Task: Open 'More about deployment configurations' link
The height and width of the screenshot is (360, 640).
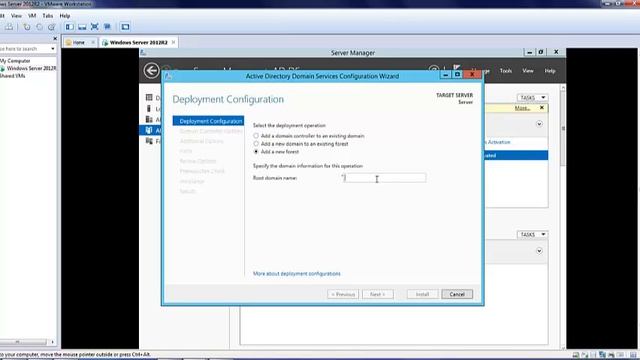Action: point(296,273)
